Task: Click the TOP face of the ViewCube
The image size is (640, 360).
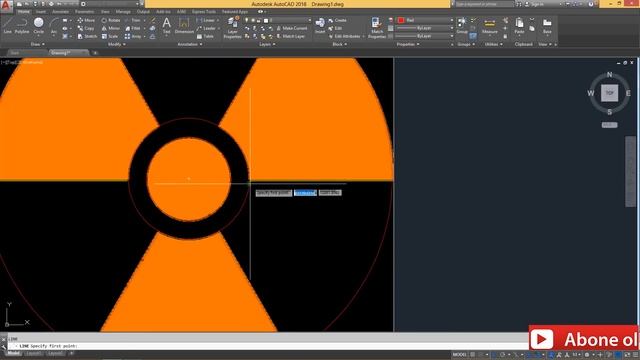Action: coord(609,93)
